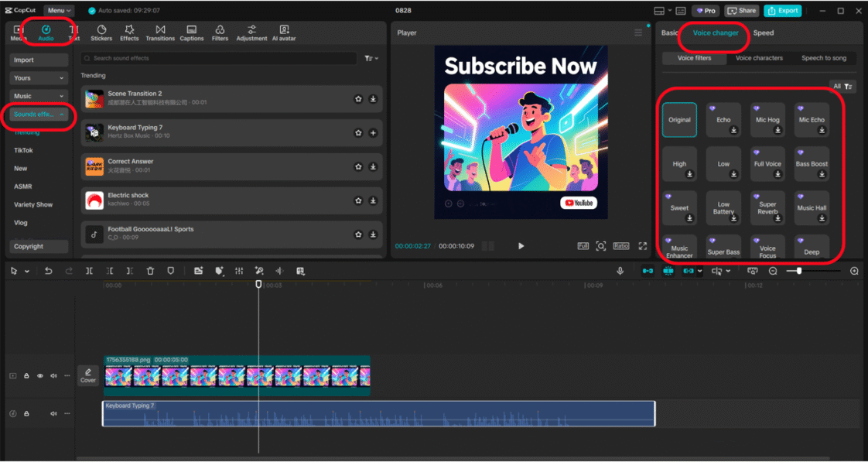Viewport: 868px width, 462px height.
Task: Undo the last action in timeline toolbar
Action: tap(48, 271)
